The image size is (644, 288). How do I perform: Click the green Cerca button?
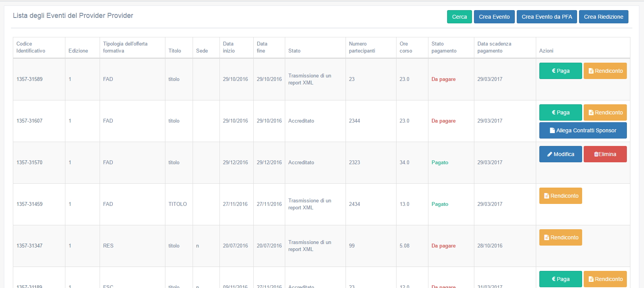[459, 17]
